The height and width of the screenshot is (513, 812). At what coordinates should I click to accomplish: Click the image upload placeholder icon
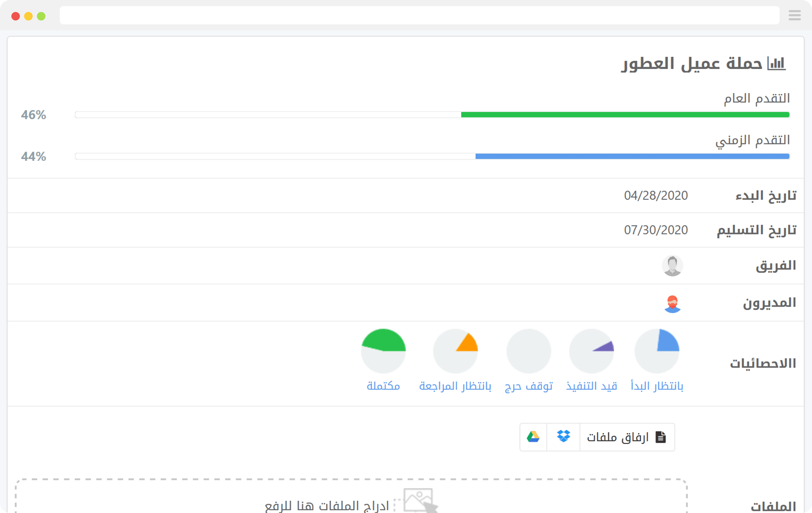(418, 500)
